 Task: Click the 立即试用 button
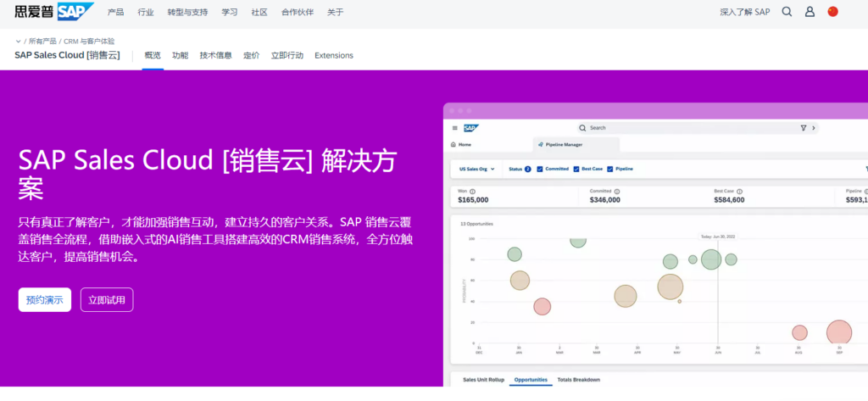tap(107, 299)
